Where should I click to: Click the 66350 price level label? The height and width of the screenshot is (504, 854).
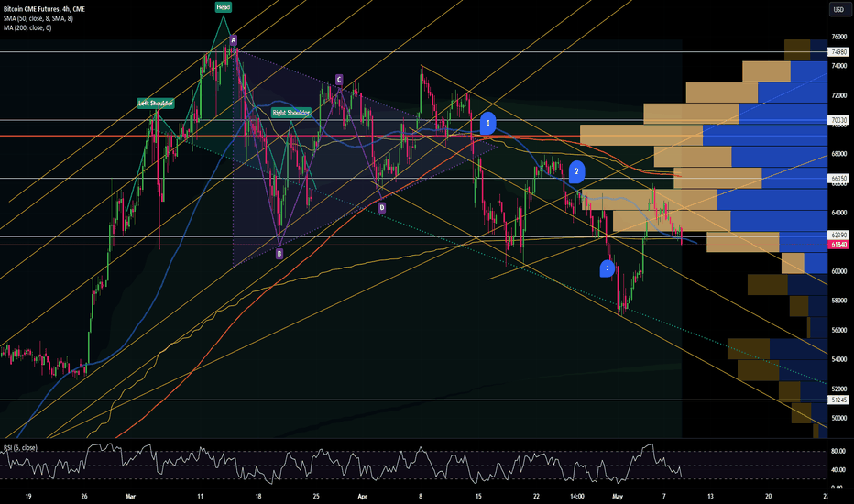838,178
